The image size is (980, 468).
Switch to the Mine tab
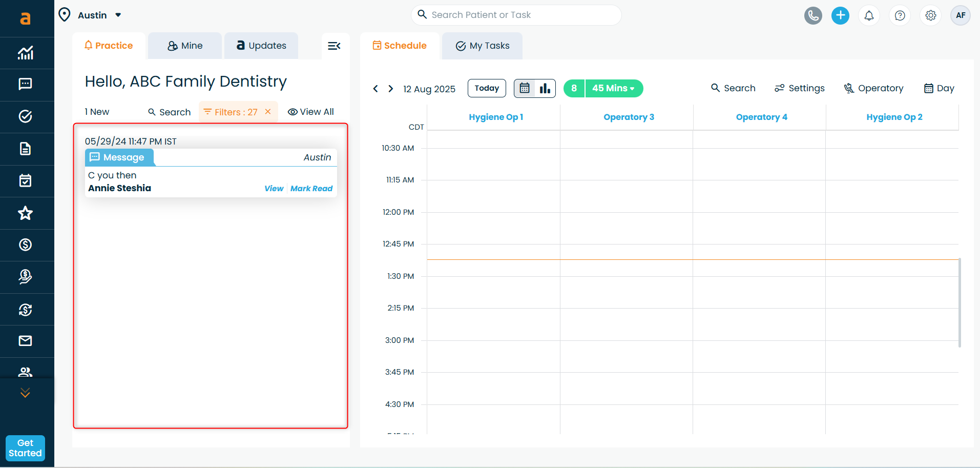[185, 46]
